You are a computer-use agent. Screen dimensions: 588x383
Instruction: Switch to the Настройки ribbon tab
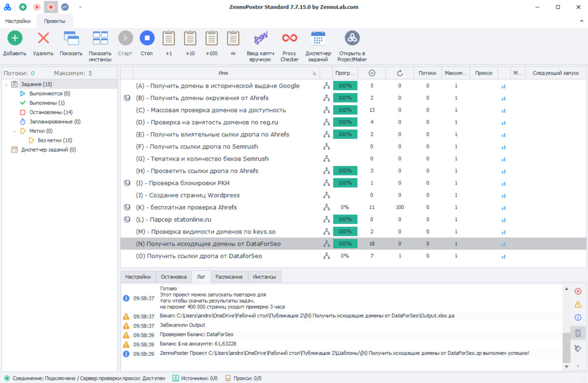pos(18,21)
